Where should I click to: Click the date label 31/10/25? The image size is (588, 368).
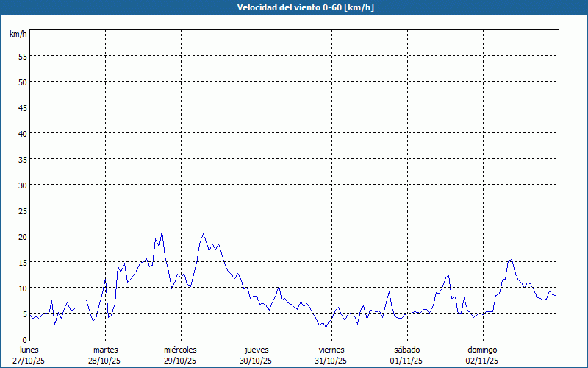331,361
